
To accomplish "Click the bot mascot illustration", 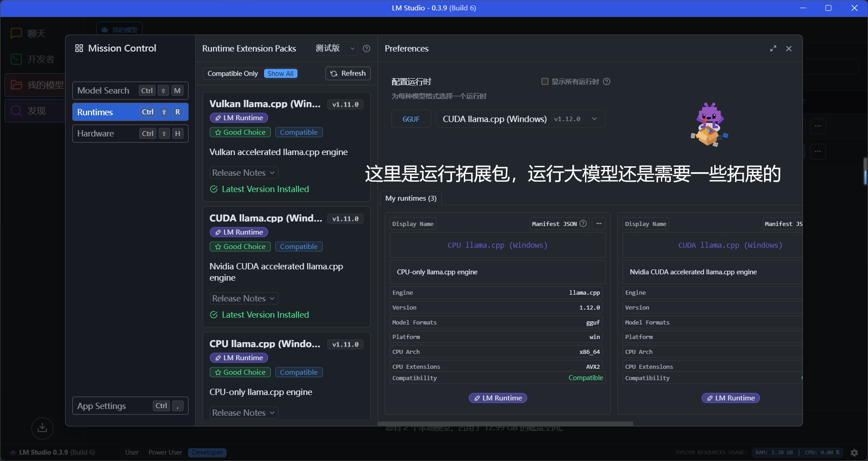I will pos(709,125).
